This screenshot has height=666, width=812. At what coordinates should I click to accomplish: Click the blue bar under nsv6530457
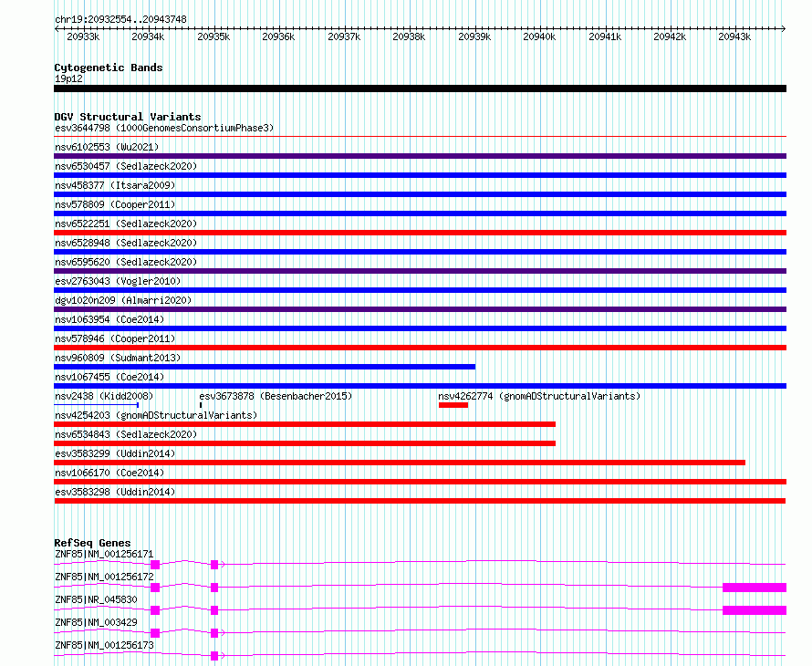(420, 175)
